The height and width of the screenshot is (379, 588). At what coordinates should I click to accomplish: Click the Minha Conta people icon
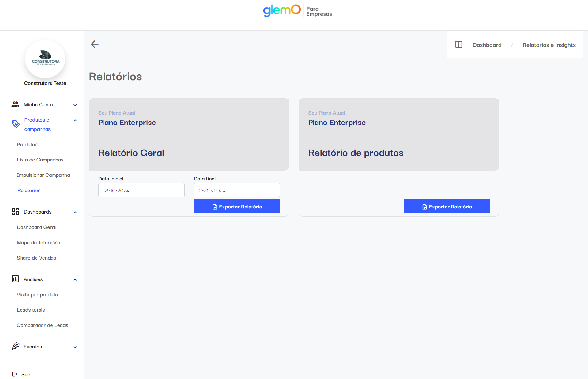[x=15, y=104]
